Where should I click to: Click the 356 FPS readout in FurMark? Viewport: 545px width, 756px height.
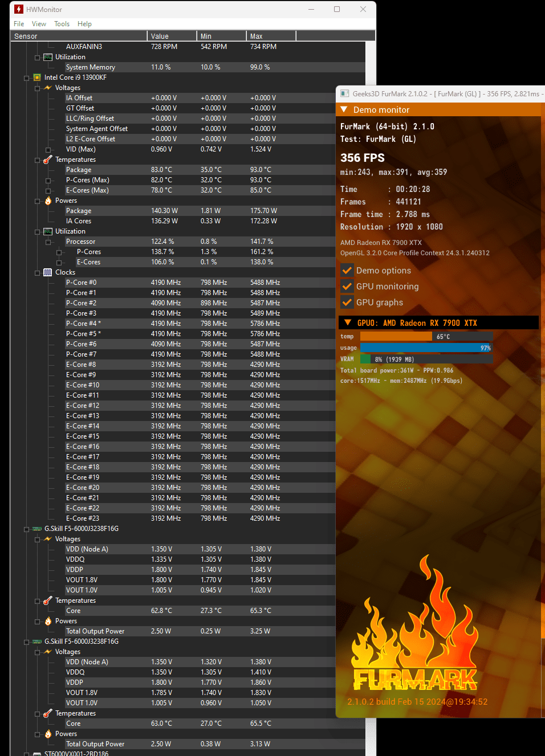pyautogui.click(x=363, y=158)
